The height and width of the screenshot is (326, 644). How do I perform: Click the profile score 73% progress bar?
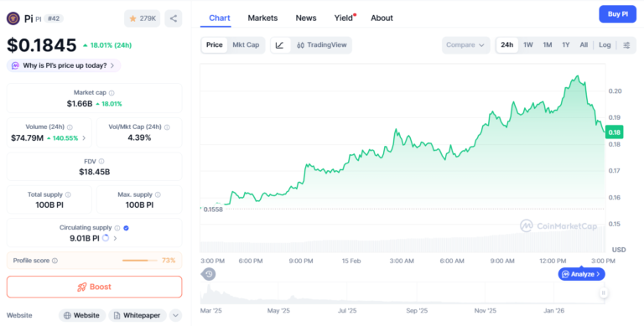[x=140, y=261]
